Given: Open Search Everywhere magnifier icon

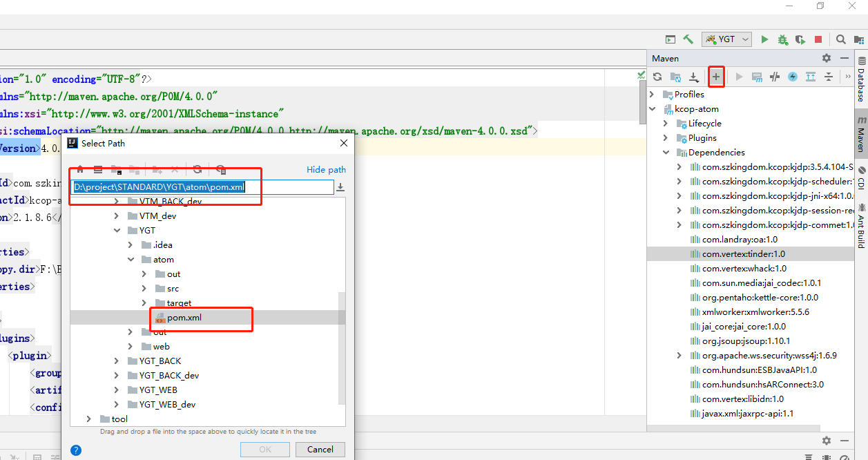Looking at the screenshot, I should click(x=840, y=39).
